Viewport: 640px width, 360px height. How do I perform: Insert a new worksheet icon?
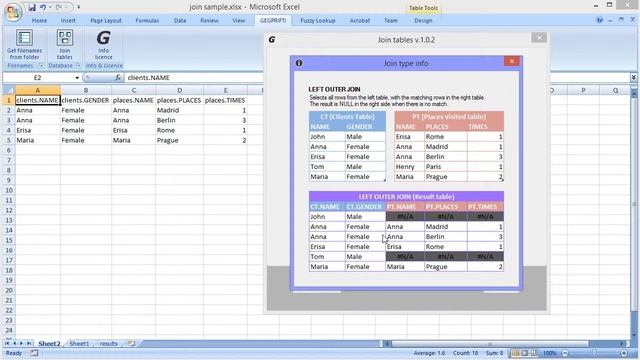pos(131,344)
